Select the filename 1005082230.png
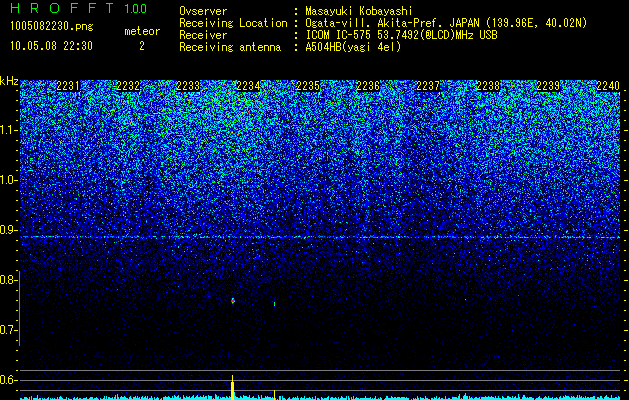This screenshot has height=400, width=629. click(x=52, y=27)
